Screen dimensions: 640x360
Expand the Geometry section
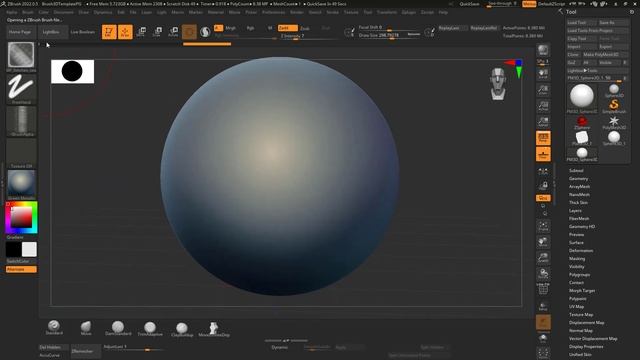point(578,179)
